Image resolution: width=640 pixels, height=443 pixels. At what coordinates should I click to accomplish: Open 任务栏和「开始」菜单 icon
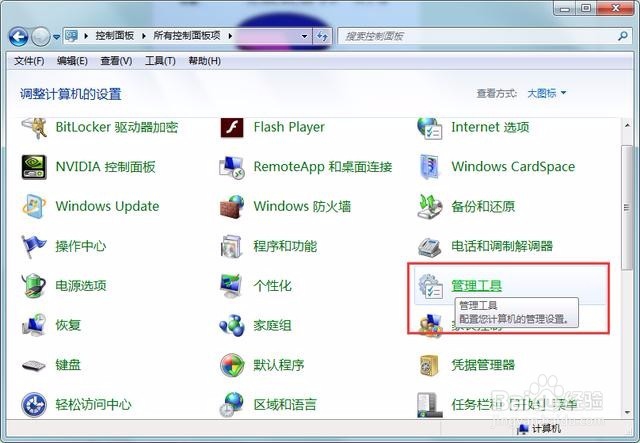[x=429, y=405]
